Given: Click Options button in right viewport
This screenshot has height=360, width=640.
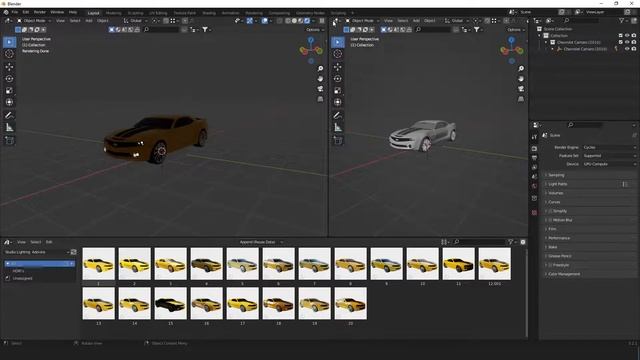Looking at the screenshot, I should click(516, 30).
